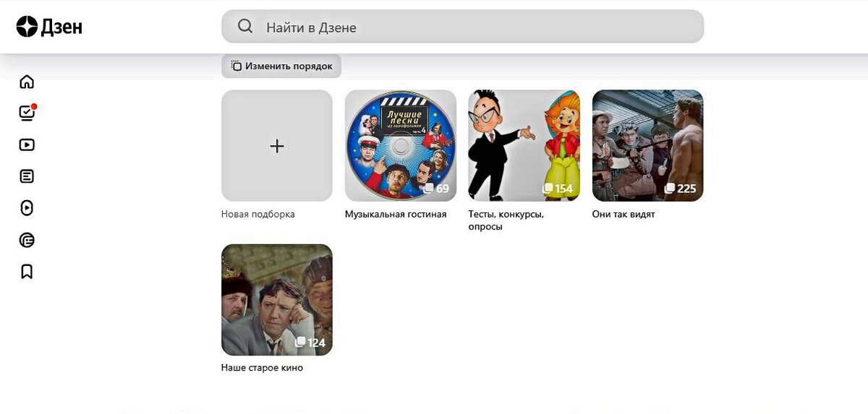The width and height of the screenshot is (868, 414).
Task: Open the articles icon in sidebar
Action: (27, 176)
